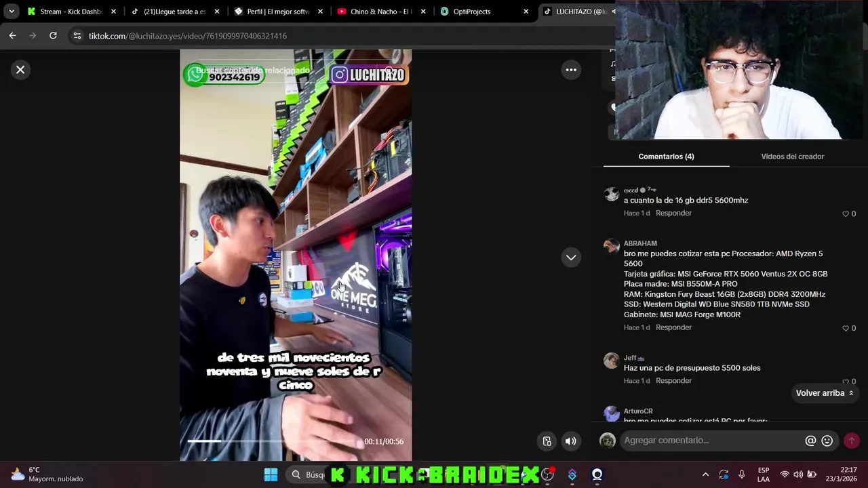Switch to Comentarios (4) tab
868x488 pixels.
pyautogui.click(x=666, y=157)
